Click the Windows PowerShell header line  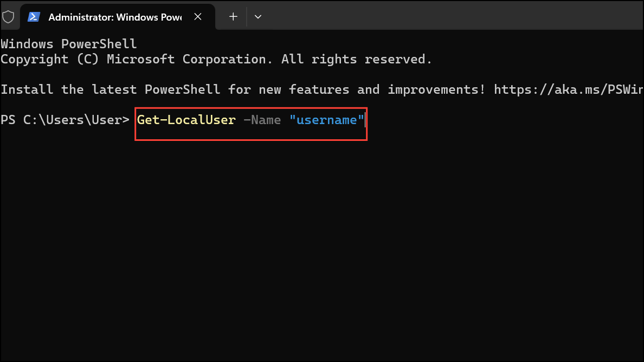(68, 44)
